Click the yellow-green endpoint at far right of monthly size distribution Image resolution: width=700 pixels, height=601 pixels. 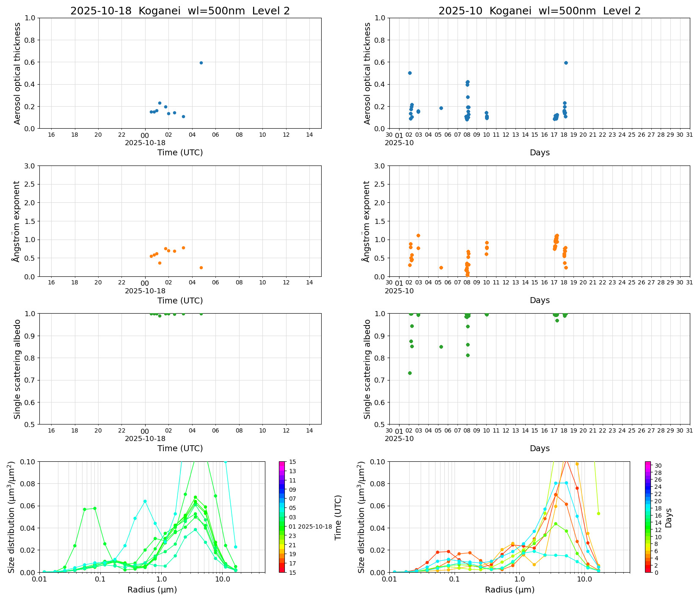(598, 513)
